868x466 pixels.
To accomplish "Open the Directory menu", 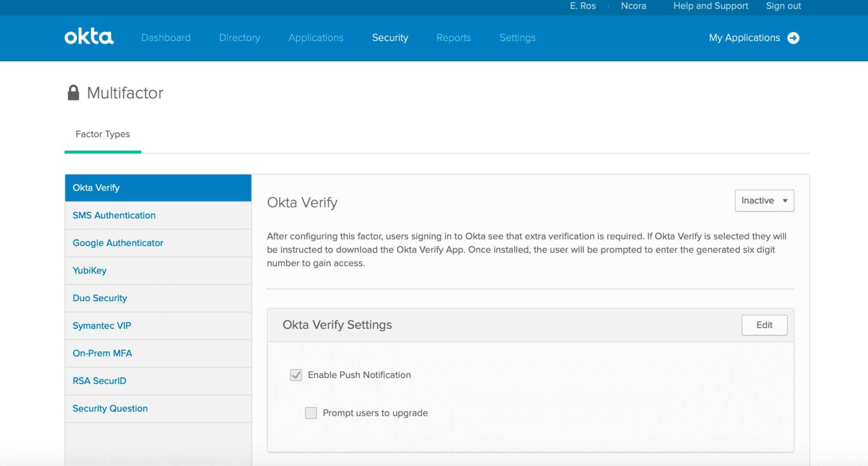I will 240,38.
